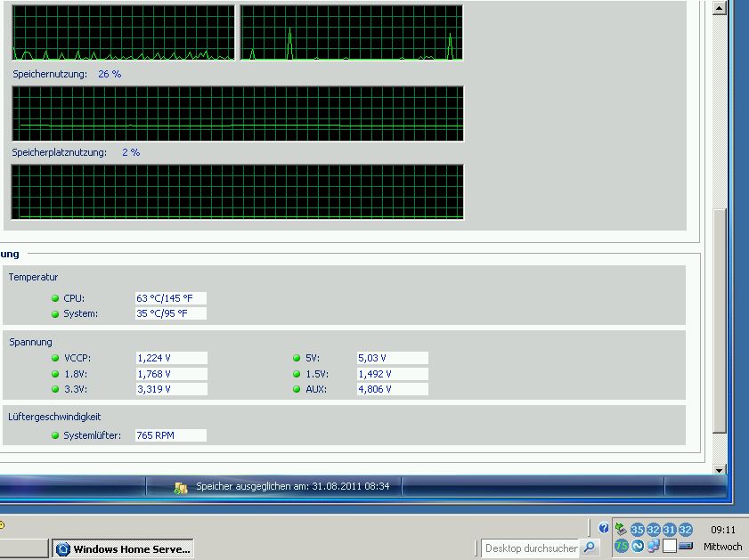Click the Speicherplatznutzung disk usage graph
Screen dimensions: 749x560
pyautogui.click(x=238, y=191)
